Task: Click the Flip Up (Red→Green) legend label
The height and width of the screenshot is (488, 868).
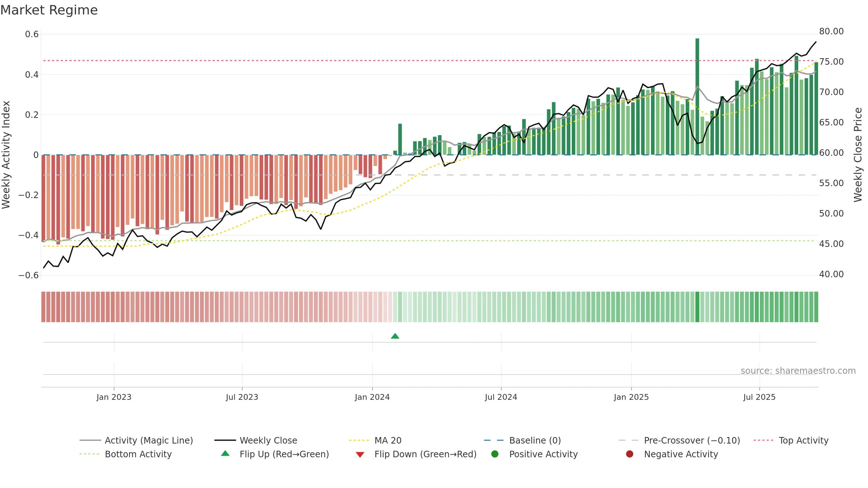Action: coord(284,454)
